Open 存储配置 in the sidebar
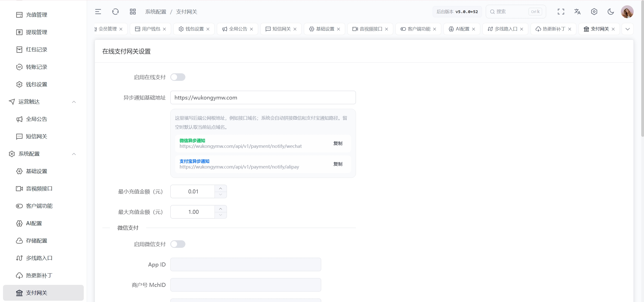Screen dimensions: 644x302 coord(43,241)
